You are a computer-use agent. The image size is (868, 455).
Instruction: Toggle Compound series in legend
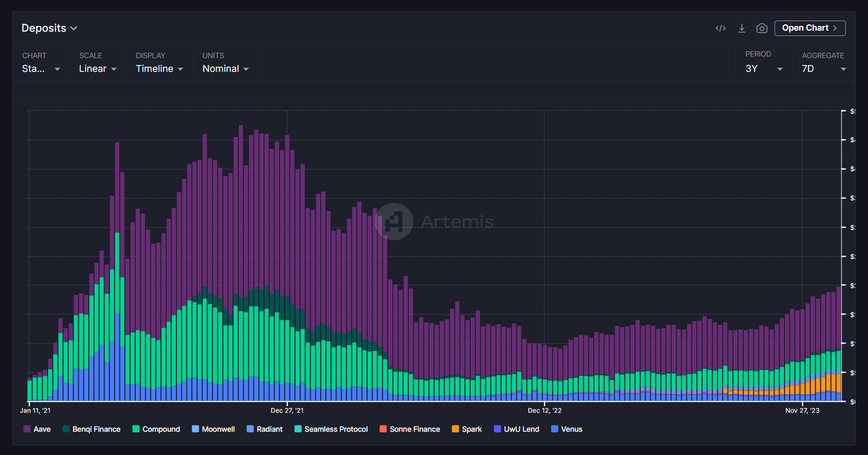pos(156,429)
